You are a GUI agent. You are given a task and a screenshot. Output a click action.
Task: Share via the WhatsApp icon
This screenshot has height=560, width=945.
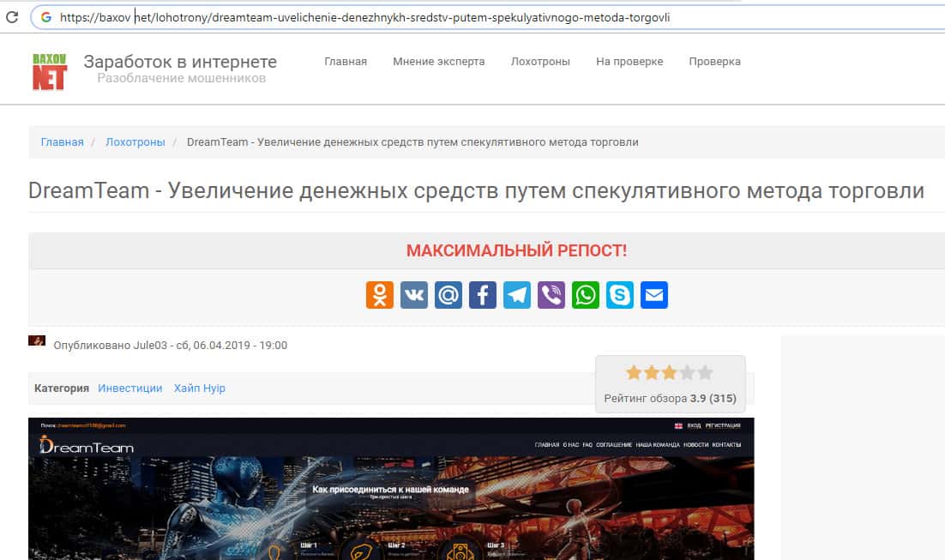click(x=586, y=295)
